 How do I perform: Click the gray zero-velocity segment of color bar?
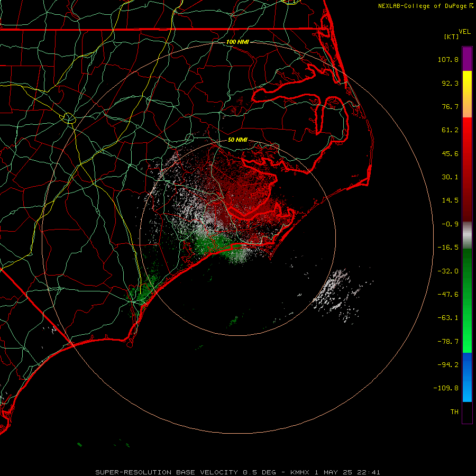pyautogui.click(x=467, y=235)
